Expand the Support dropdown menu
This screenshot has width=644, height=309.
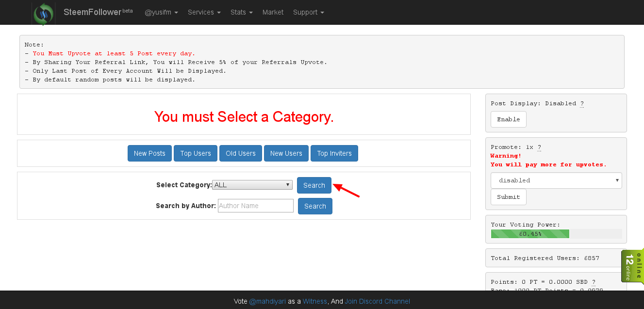(x=308, y=12)
